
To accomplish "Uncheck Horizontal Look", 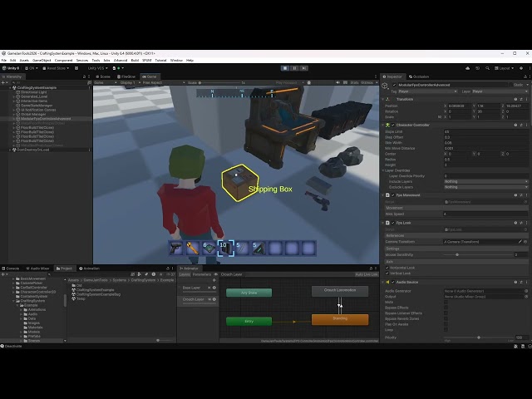I will click(387, 268).
